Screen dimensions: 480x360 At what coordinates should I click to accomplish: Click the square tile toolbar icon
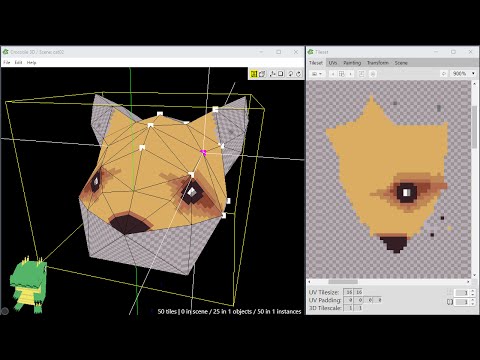(281, 74)
